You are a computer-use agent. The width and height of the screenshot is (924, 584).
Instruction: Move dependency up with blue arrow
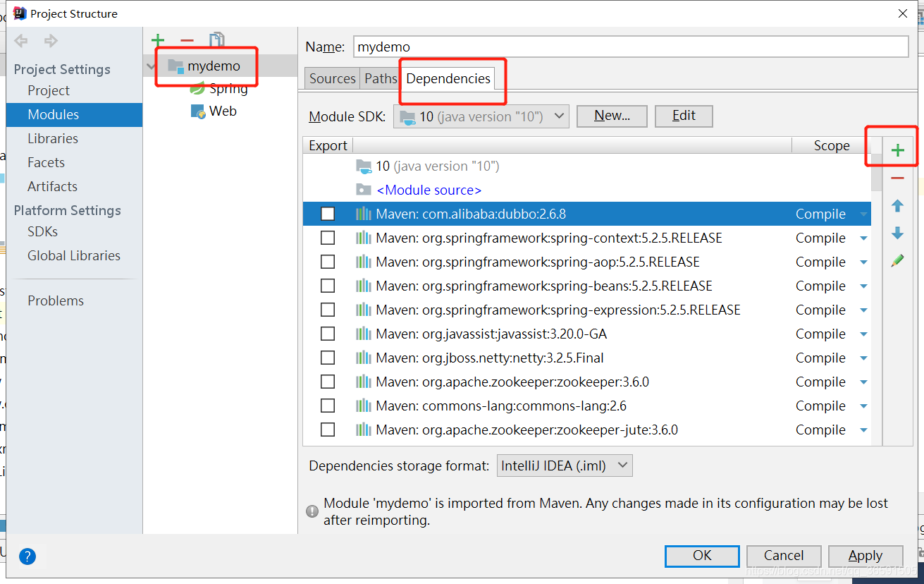(x=897, y=206)
